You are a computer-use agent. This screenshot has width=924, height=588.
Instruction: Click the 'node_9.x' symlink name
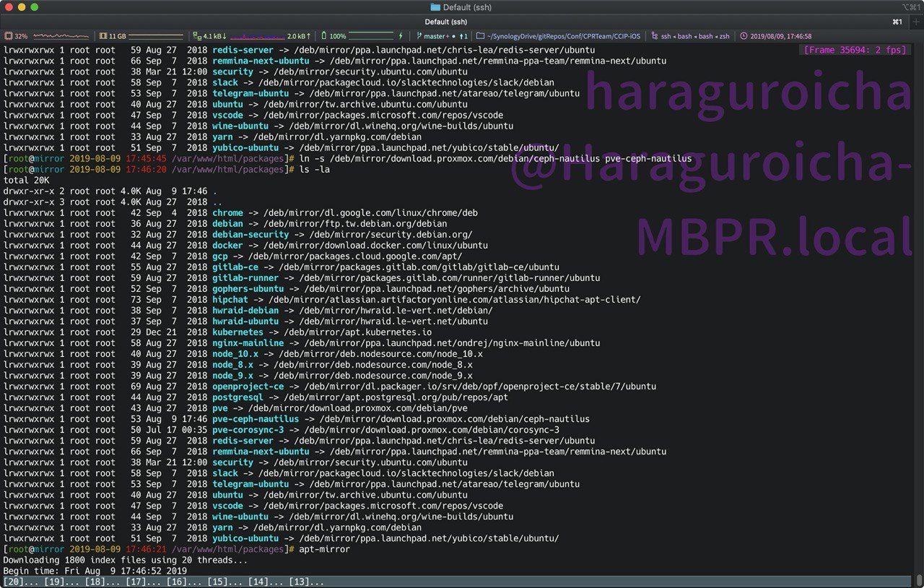[x=232, y=375]
